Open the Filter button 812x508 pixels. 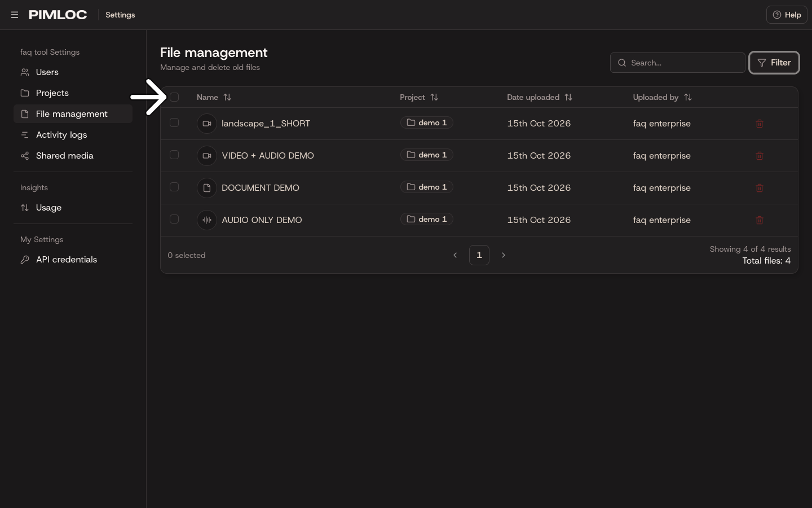(774, 63)
